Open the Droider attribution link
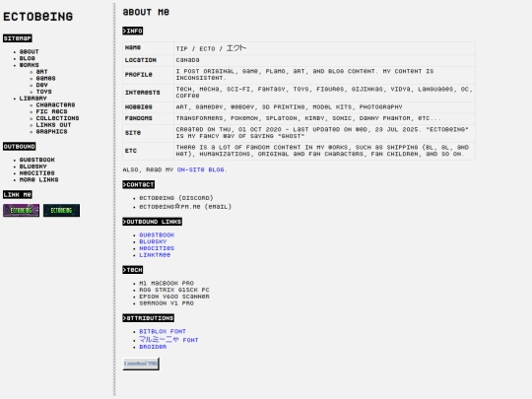The width and height of the screenshot is (532, 399). [153, 347]
